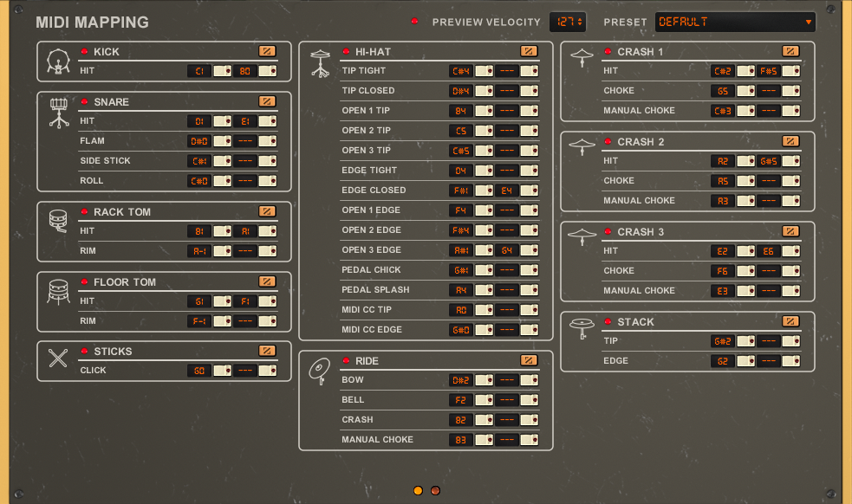This screenshot has width=852, height=504.
Task: Select the Rack Tom drum icon
Action: pyautogui.click(x=58, y=222)
